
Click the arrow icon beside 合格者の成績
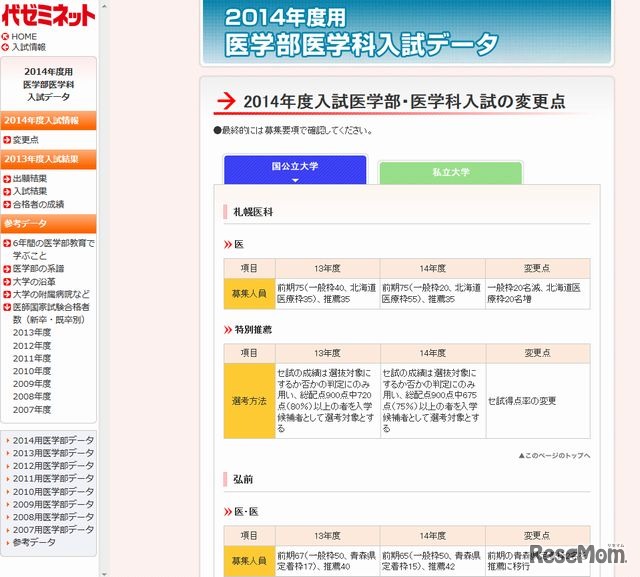[7, 204]
